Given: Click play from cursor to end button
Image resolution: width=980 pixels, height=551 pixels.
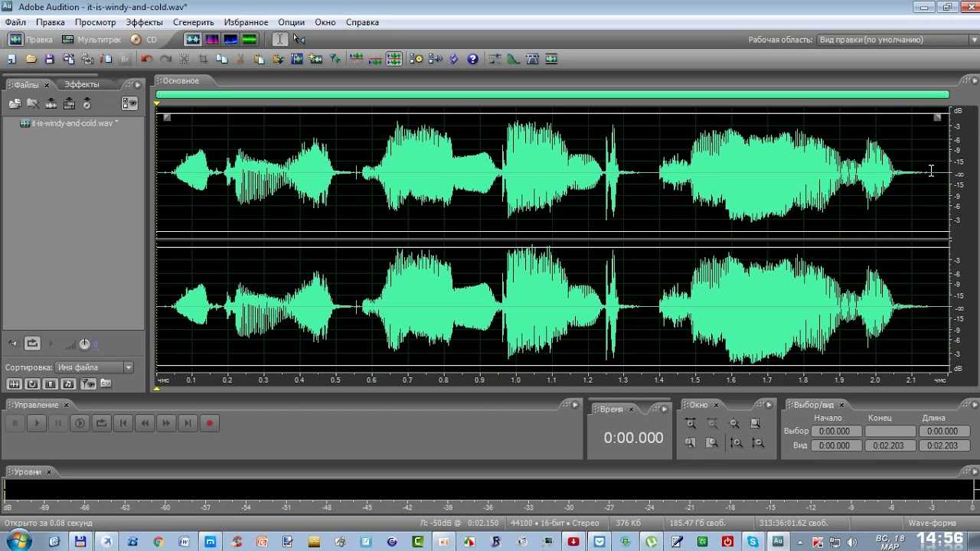Looking at the screenshot, I should [x=80, y=423].
